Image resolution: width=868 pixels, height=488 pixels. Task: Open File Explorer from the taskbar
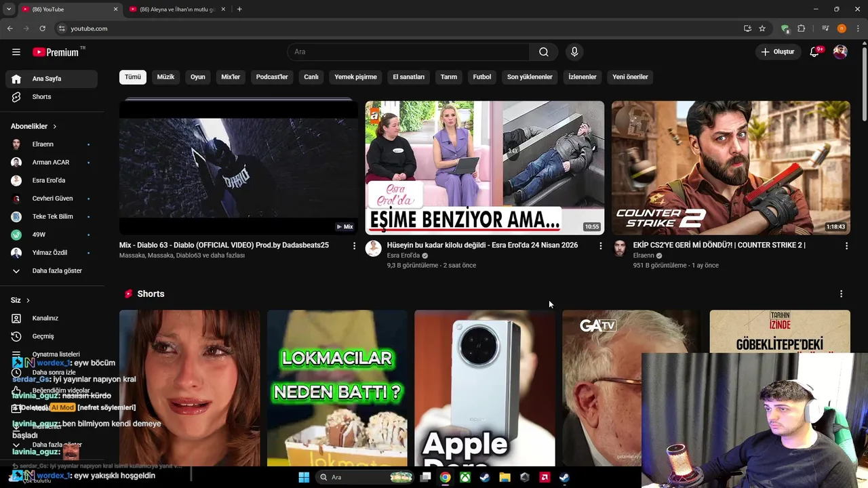pos(505,477)
